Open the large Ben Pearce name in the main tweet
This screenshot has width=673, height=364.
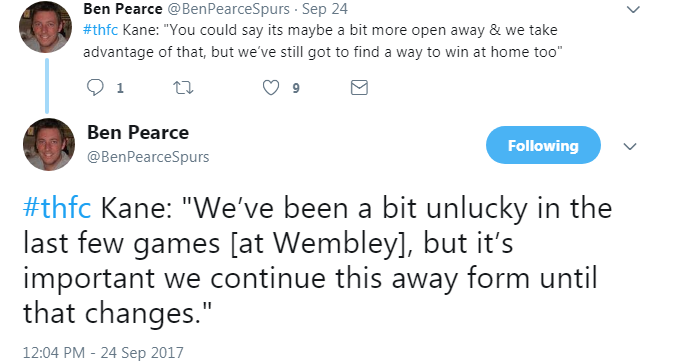(138, 133)
